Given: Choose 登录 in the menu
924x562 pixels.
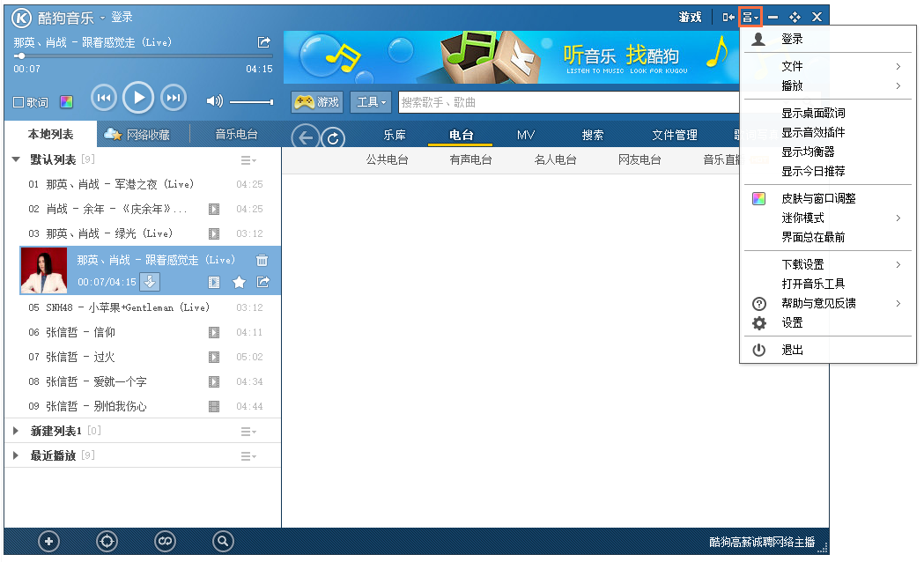Looking at the screenshot, I should point(828,40).
